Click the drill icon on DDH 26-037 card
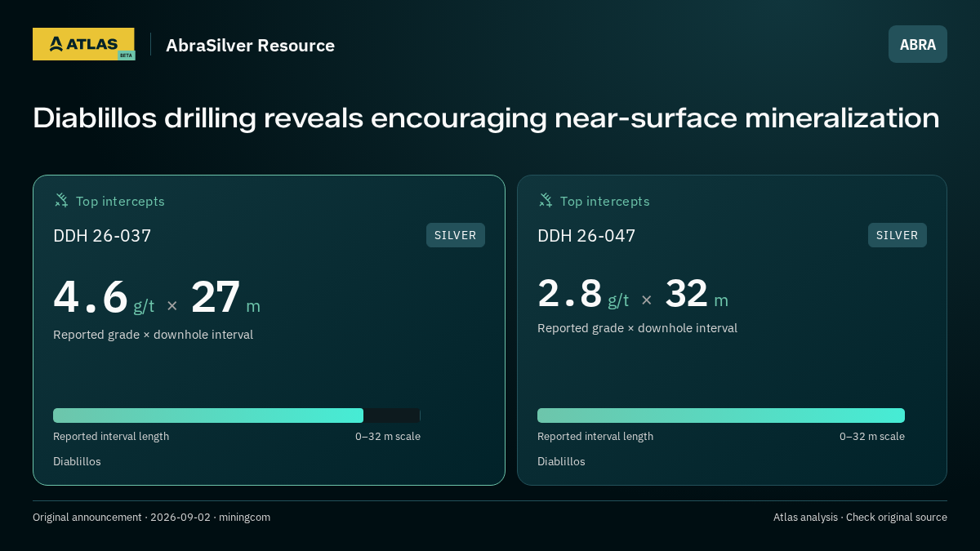 (61, 200)
